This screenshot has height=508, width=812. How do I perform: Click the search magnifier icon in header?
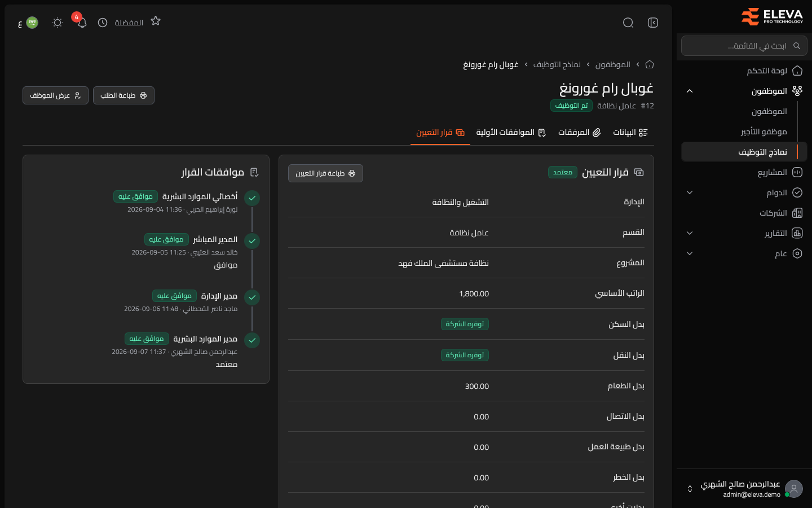[628, 23]
